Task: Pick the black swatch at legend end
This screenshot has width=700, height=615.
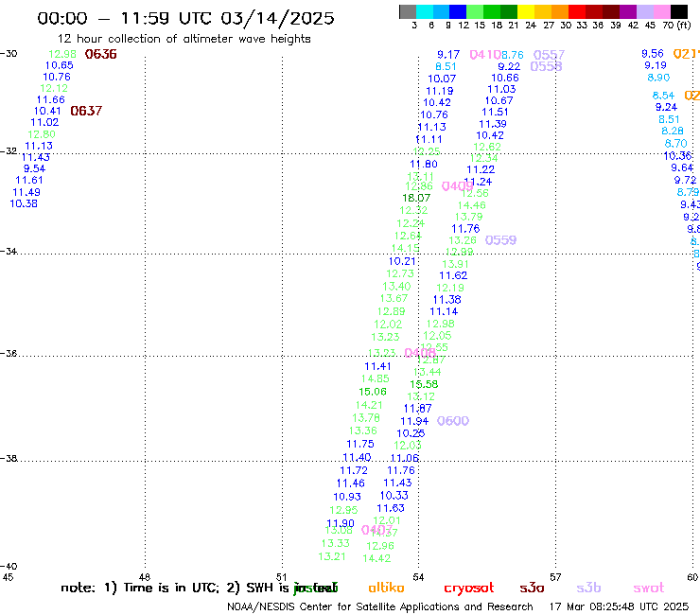Action: (678, 11)
